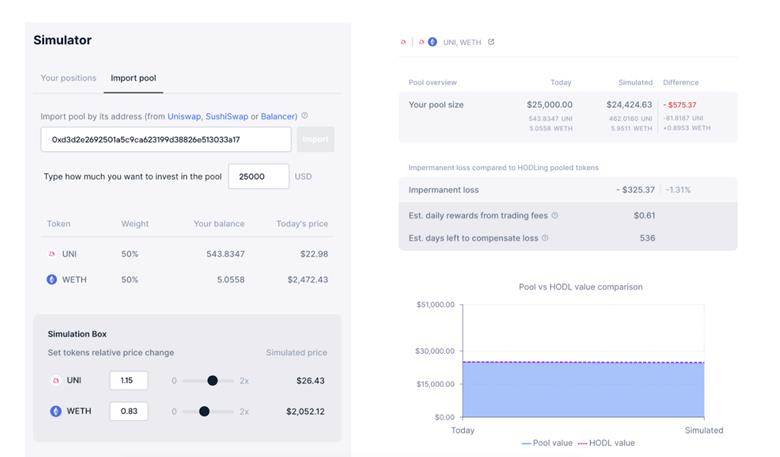Image resolution: width=780 pixels, height=457 pixels.
Task: Click UNI simulated price $26.43
Action: pyautogui.click(x=310, y=381)
